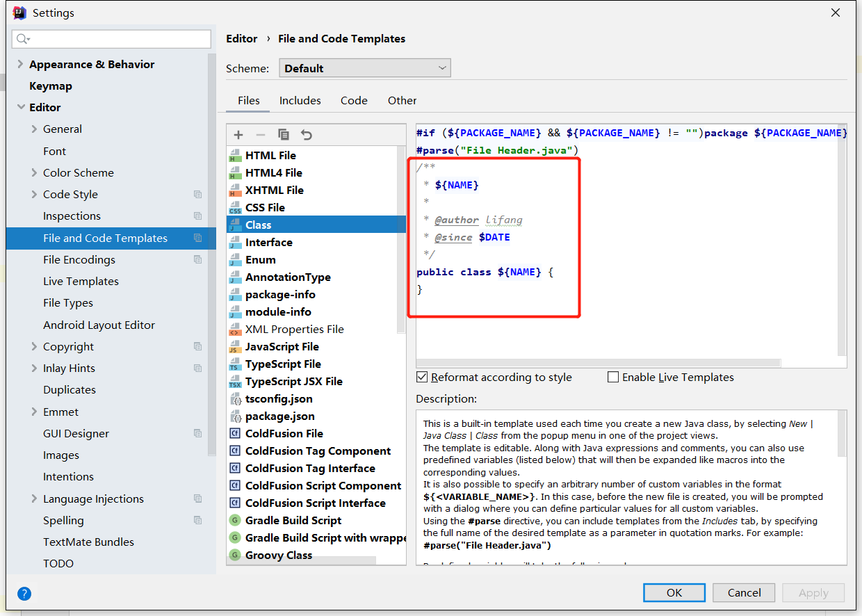The height and width of the screenshot is (616, 862).
Task: Click the IntelliJ logo in title bar
Action: 19,13
